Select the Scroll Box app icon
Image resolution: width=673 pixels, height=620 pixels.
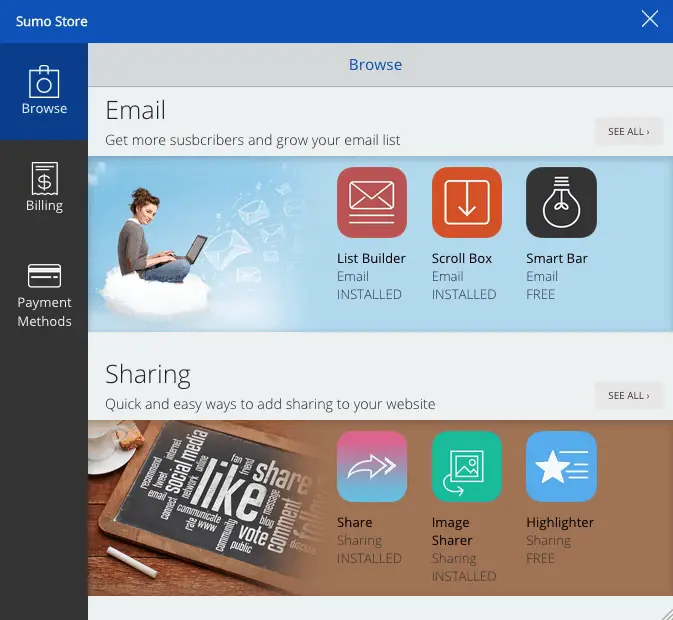click(x=466, y=202)
